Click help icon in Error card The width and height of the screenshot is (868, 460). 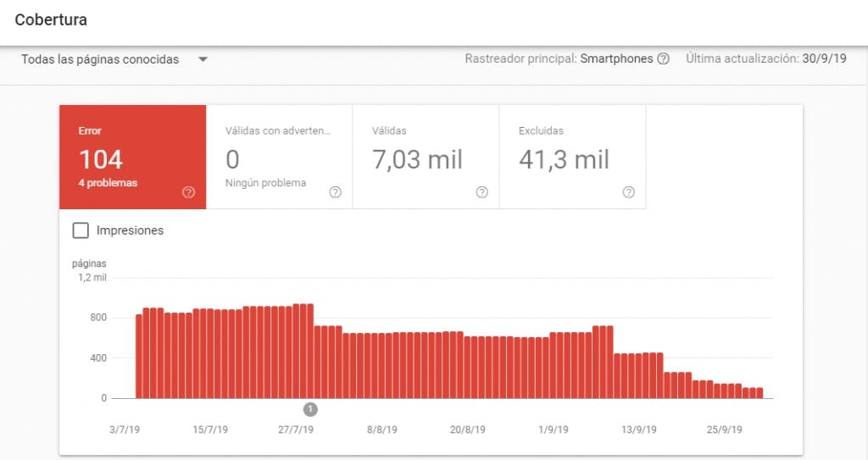pyautogui.click(x=188, y=192)
